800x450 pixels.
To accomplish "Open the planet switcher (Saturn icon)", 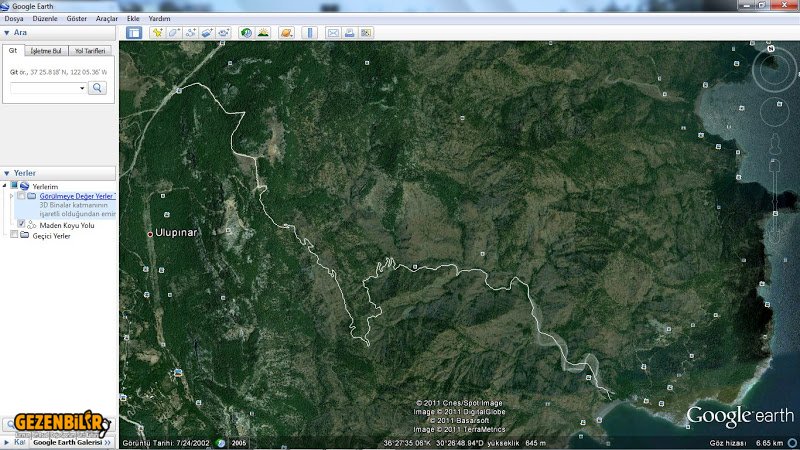I will click(287, 33).
